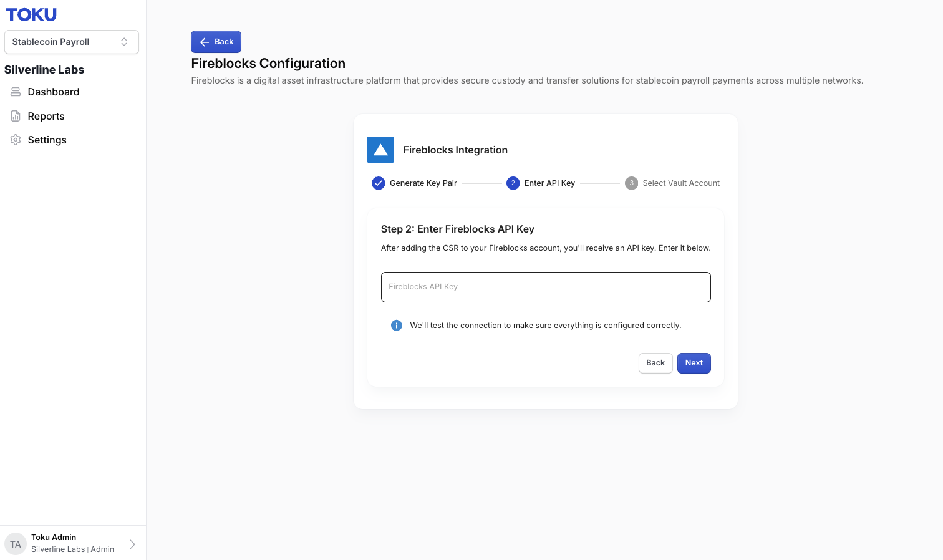Select step 3 Select Vault Account

coord(672,183)
